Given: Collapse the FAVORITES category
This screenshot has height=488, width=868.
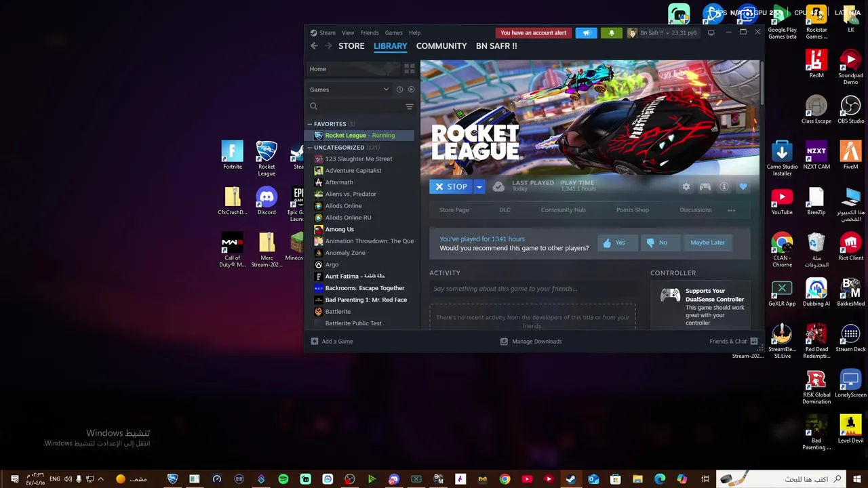Looking at the screenshot, I should pos(309,124).
